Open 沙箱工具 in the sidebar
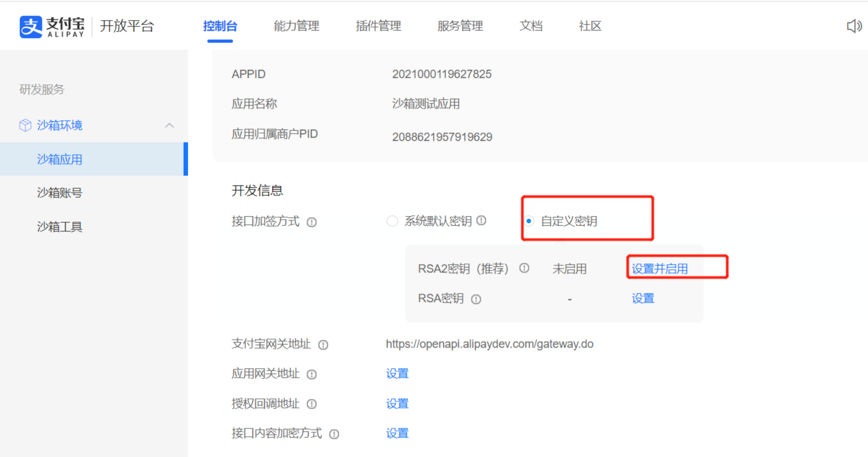868x457 pixels. click(60, 227)
